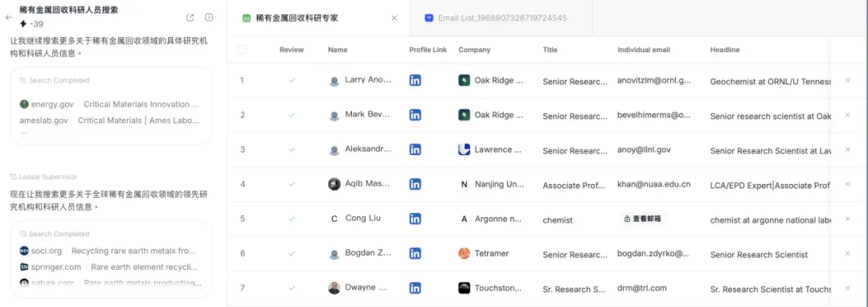Click the Headline column header
The width and height of the screenshot is (868, 307).
(x=725, y=50)
